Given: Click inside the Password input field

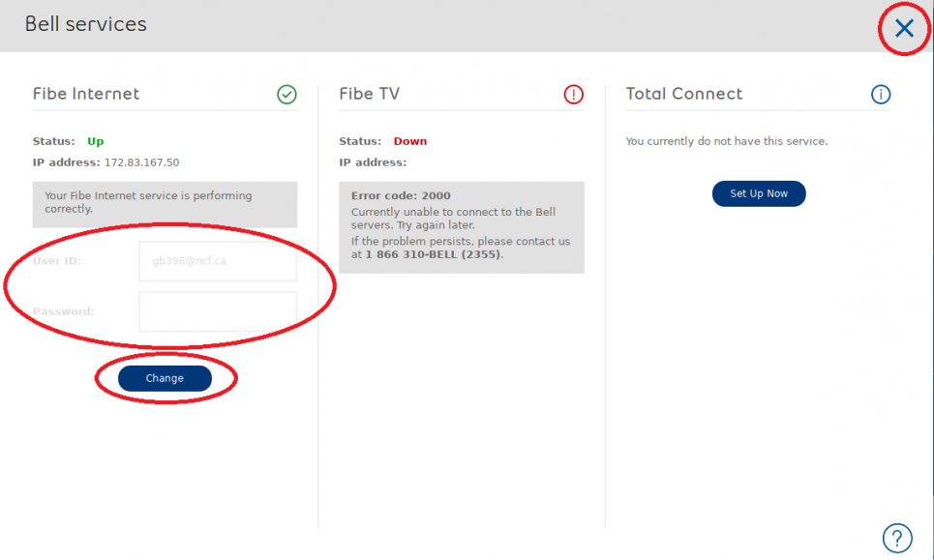Looking at the screenshot, I should tap(217, 311).
